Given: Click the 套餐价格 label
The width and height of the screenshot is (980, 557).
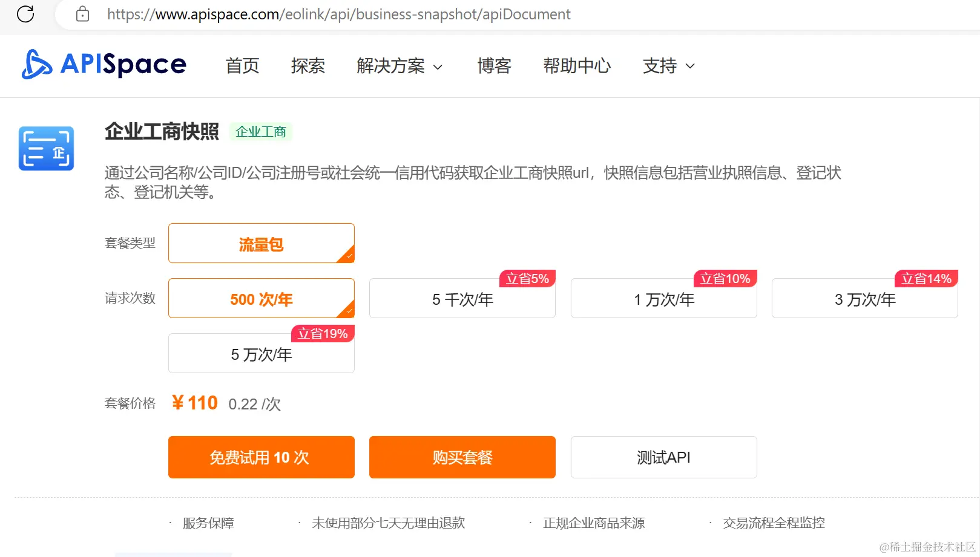Looking at the screenshot, I should 130,403.
